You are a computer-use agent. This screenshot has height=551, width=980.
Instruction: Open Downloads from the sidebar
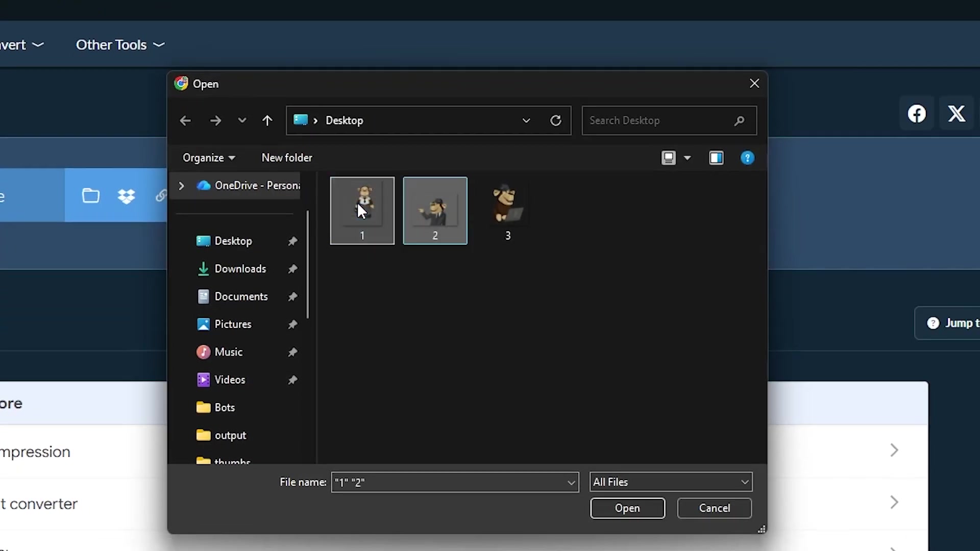pos(232,269)
